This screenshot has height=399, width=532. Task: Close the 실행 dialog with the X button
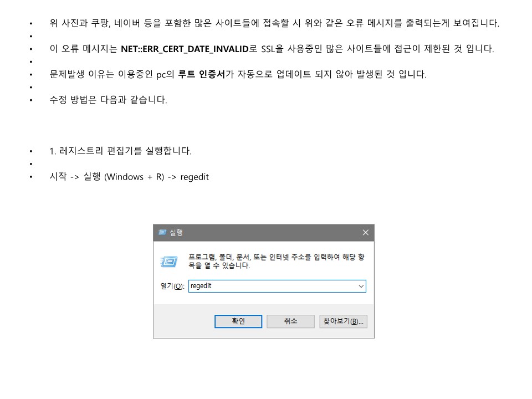[365, 232]
